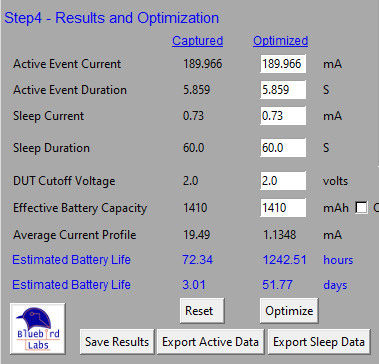379x364 pixels.
Task: Select the optimized DUT Cutoff Voltage field
Action: click(283, 181)
